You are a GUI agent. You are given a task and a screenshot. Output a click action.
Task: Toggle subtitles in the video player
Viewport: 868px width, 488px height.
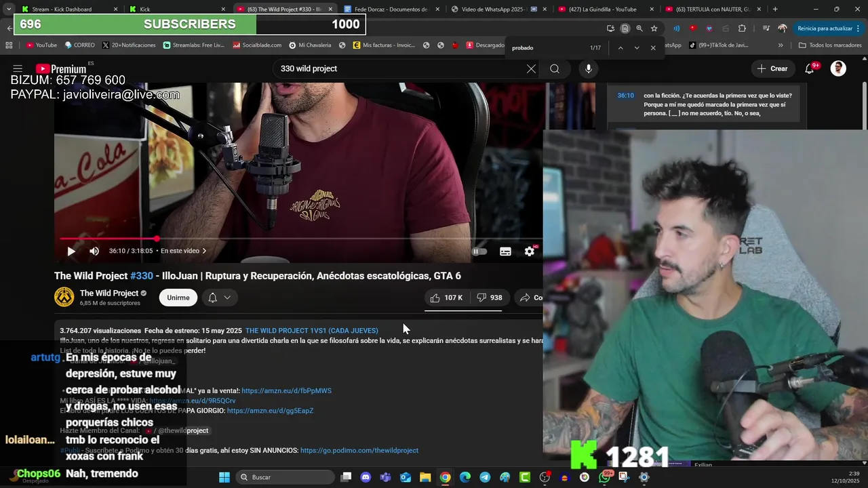[x=505, y=251]
